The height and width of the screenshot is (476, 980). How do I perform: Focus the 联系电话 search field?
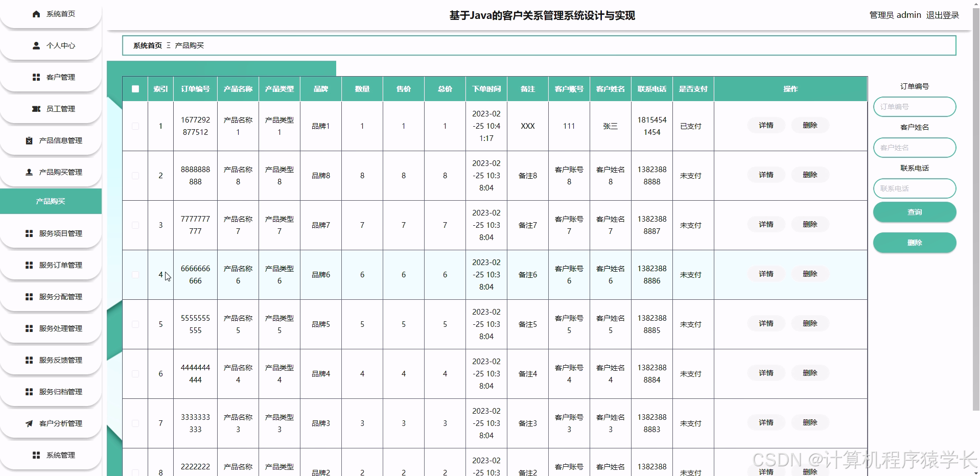915,188
